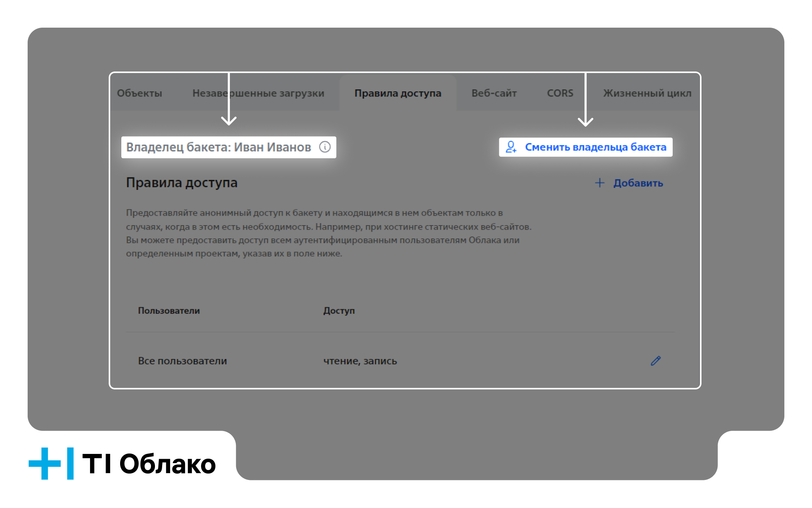Select the Правила доступа tab
This screenshot has height=508, width=812.
[398, 93]
